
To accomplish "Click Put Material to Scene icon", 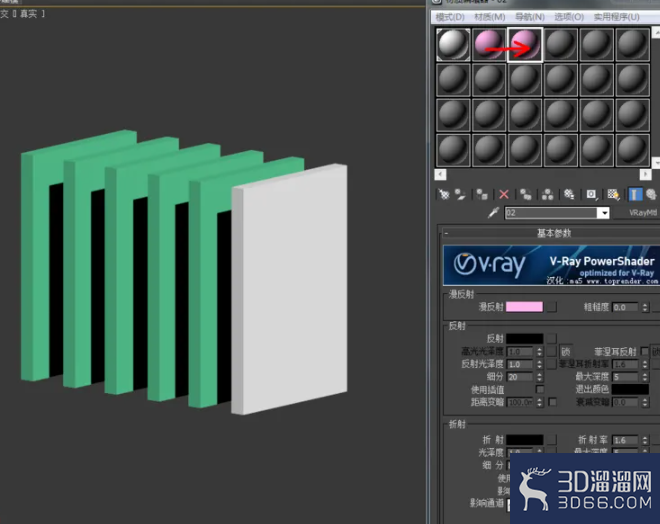I will pos(460,194).
